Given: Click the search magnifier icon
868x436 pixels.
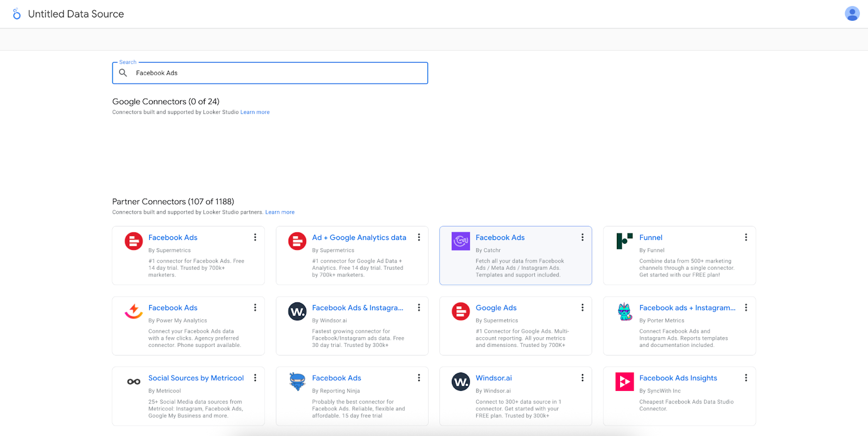Looking at the screenshot, I should coord(123,73).
